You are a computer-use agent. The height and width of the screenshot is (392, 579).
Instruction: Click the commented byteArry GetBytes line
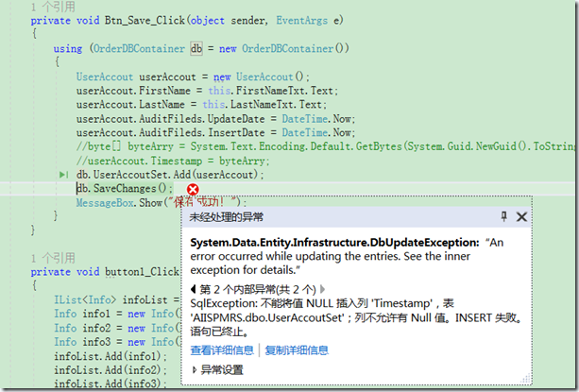click(x=326, y=146)
